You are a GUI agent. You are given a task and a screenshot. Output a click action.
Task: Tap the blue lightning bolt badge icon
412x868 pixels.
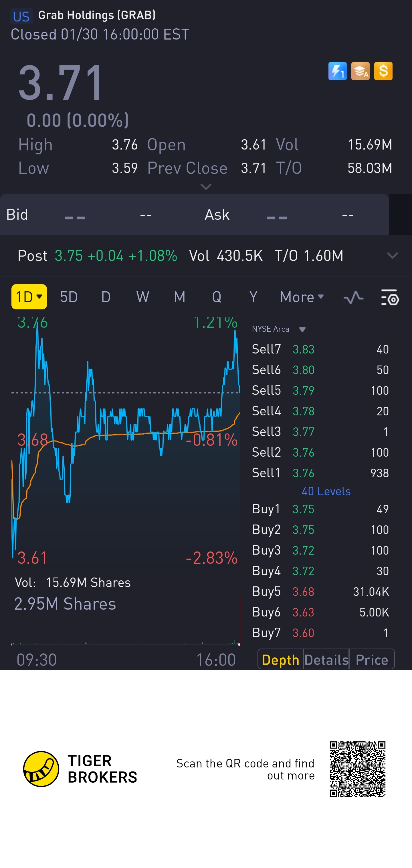point(337,71)
